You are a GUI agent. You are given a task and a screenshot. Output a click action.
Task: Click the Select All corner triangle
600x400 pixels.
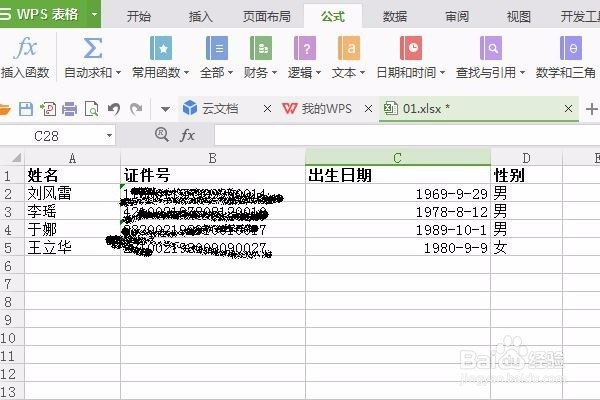click(x=16, y=157)
